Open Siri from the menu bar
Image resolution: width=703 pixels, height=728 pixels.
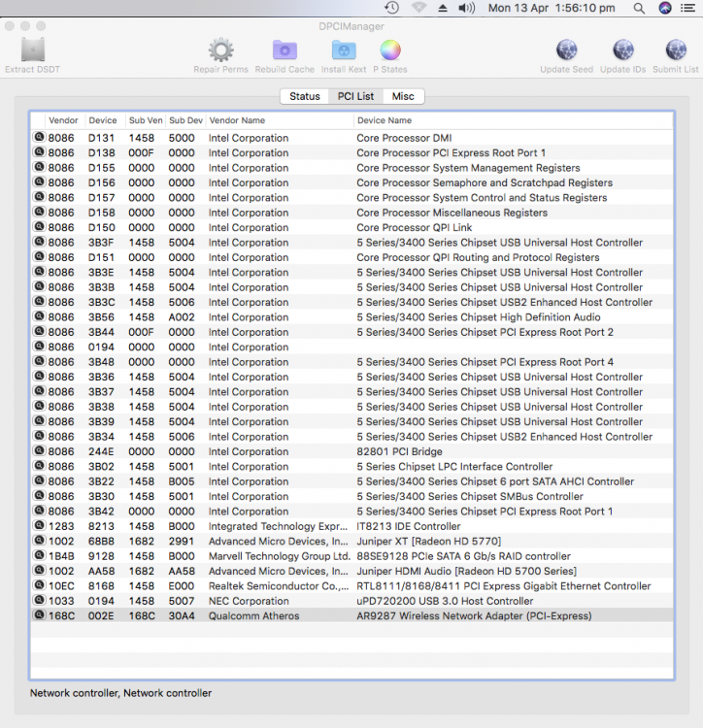tap(665, 8)
